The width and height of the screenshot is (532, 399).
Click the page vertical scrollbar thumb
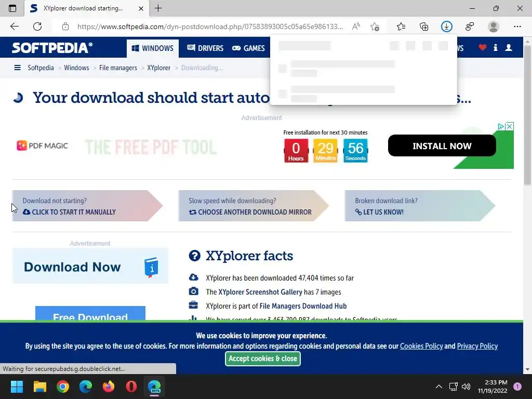click(x=527, y=115)
